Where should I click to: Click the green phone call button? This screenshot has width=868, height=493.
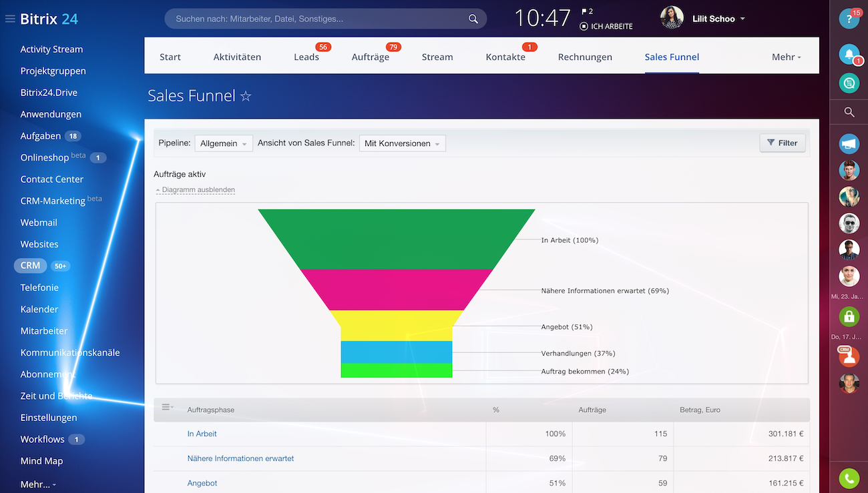(x=849, y=478)
